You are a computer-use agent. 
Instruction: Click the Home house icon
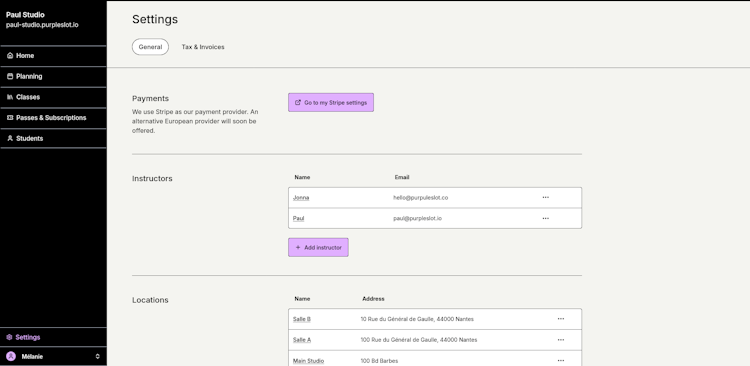click(x=10, y=55)
